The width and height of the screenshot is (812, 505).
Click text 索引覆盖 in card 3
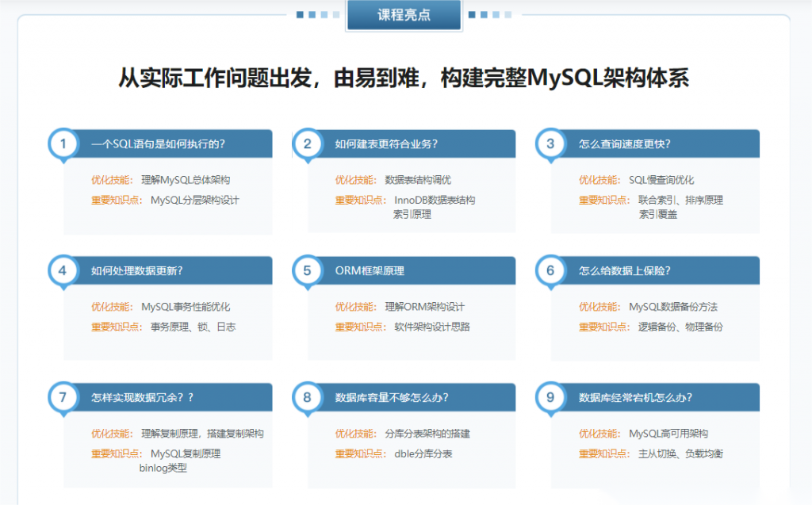[x=657, y=214]
